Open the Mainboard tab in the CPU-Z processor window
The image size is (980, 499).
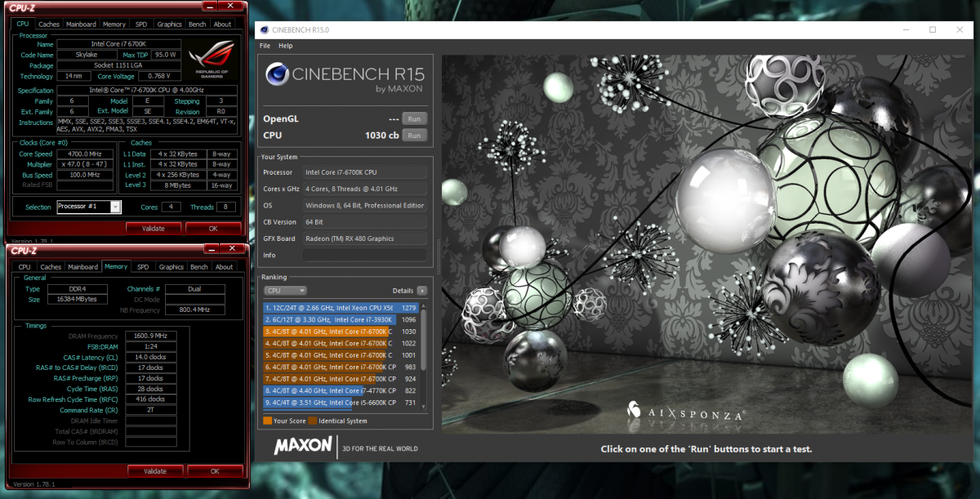pyautogui.click(x=81, y=25)
